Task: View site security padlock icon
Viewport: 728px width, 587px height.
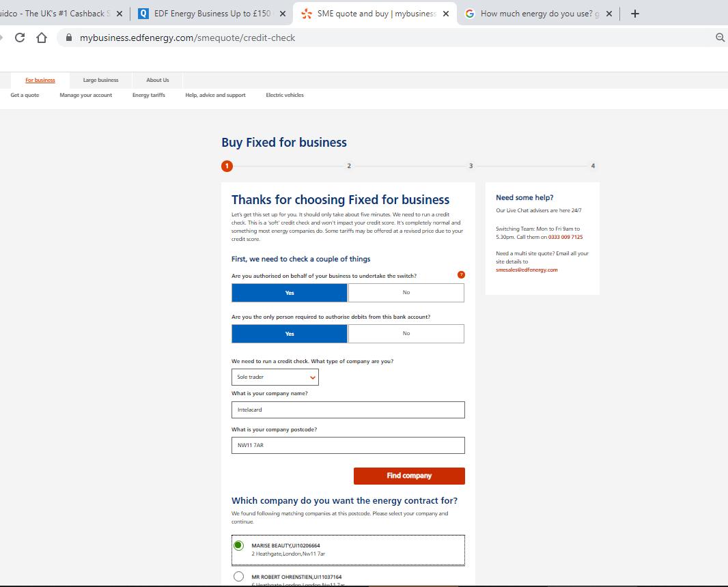Action: point(69,38)
